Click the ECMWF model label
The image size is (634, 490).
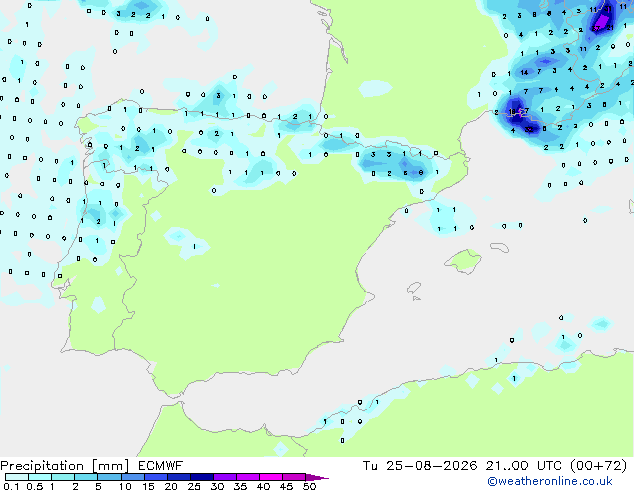(161, 466)
